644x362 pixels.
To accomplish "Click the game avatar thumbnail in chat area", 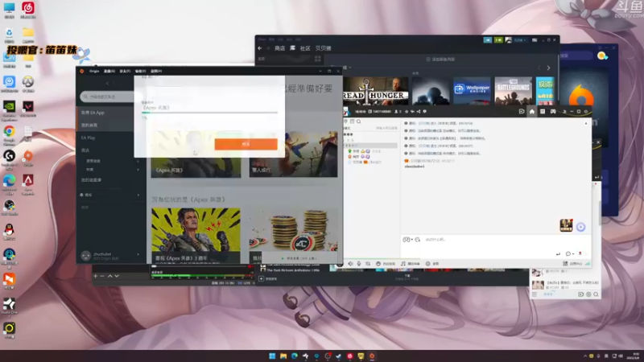I will point(566,225).
